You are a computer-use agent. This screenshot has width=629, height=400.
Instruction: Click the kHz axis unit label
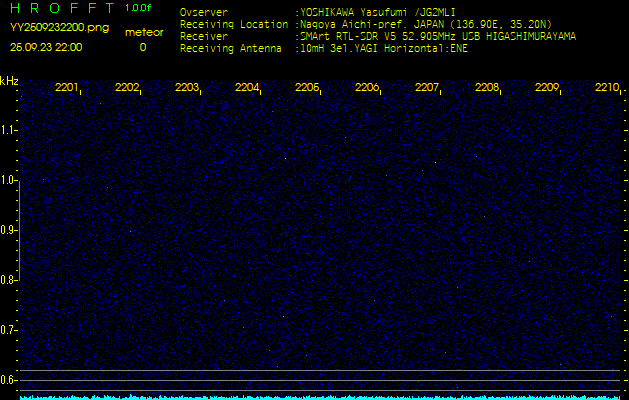click(x=9, y=80)
